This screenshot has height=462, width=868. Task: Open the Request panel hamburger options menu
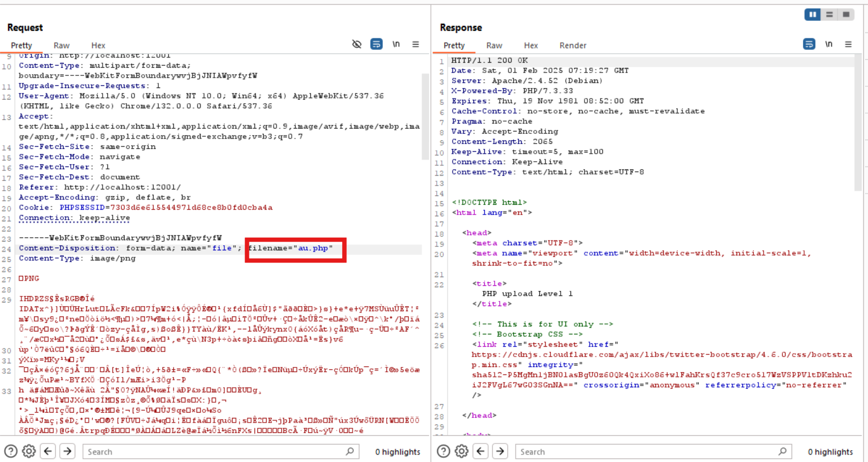pyautogui.click(x=416, y=45)
